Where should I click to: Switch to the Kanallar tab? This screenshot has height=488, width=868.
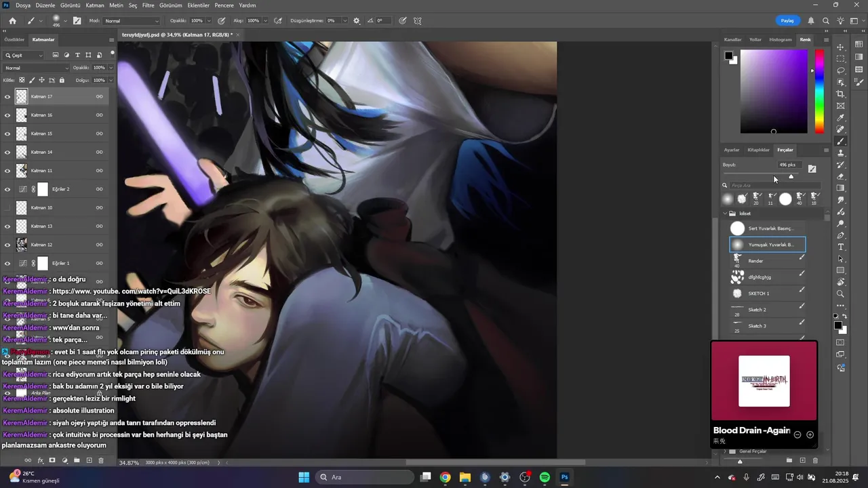[733, 39]
